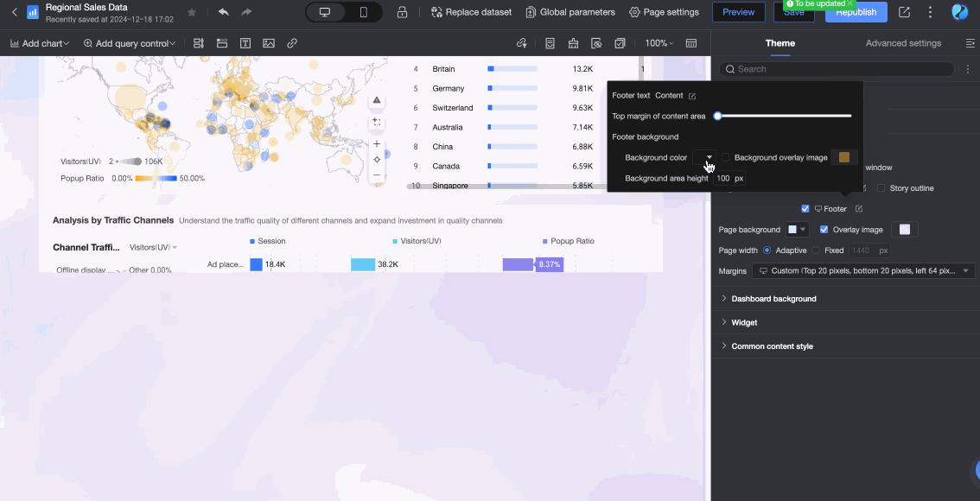Insert image widget from toolbar
The width and height of the screenshot is (980, 501).
click(269, 43)
